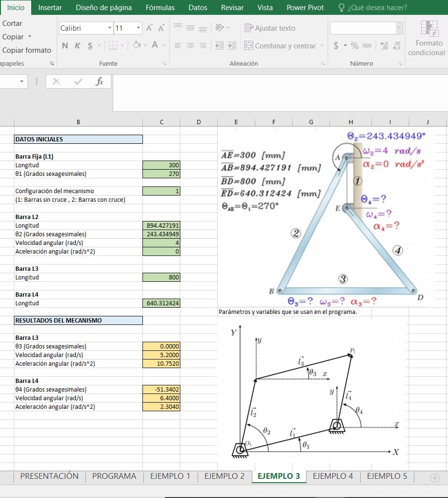Screen dimensions: 448x498
Task: Toggle bold formatting (N)
Action: coord(65,46)
